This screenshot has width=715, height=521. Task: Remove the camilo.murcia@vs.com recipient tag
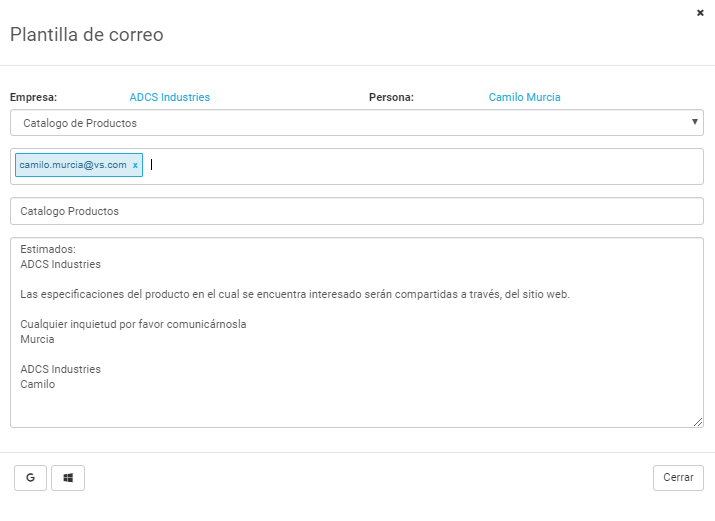pos(135,165)
